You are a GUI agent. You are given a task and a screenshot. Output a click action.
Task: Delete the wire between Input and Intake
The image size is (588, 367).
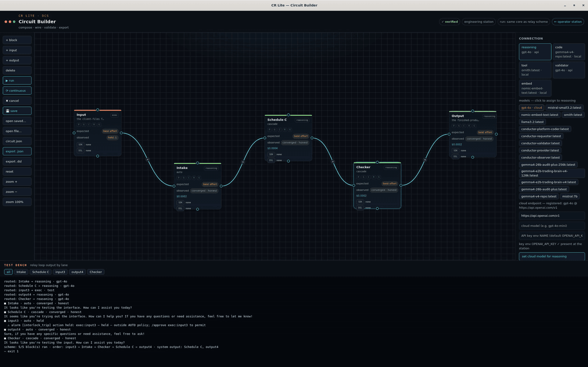[147, 159]
